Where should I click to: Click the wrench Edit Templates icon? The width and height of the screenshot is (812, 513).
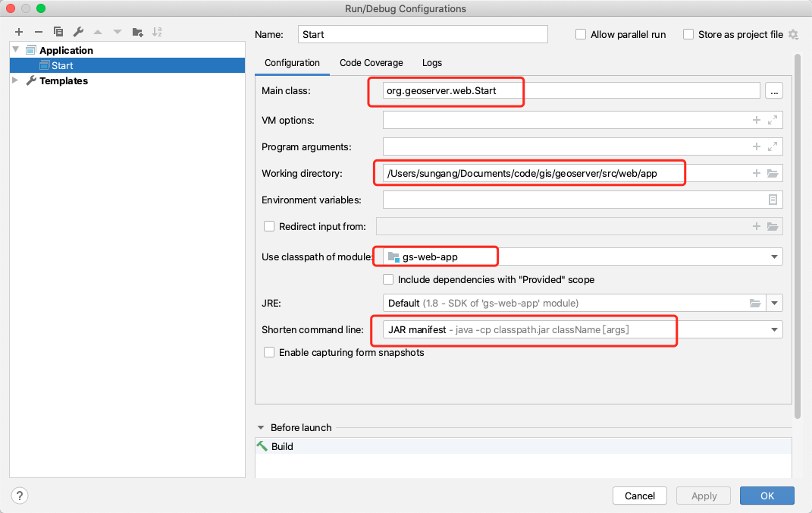[78, 32]
